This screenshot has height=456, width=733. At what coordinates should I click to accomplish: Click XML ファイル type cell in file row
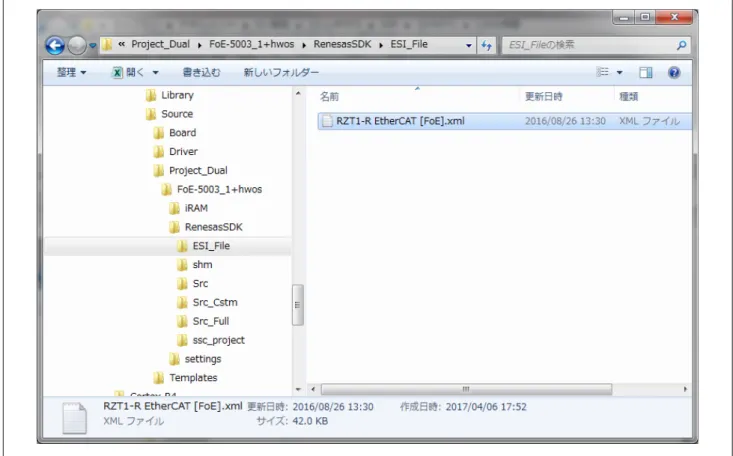[x=649, y=121]
